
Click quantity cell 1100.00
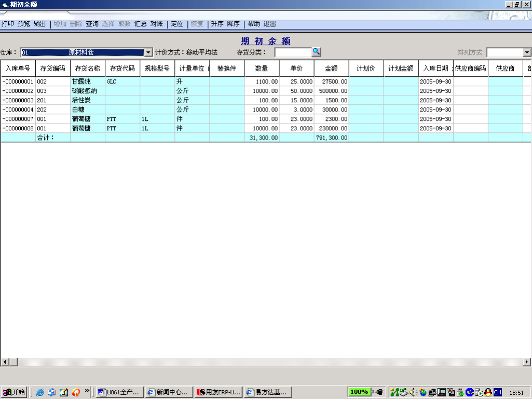[262, 81]
